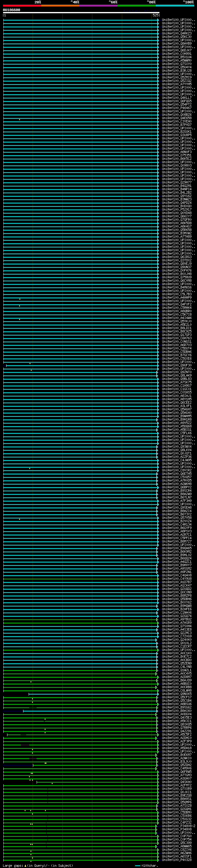197x868 pixels.
Task: Click the UniRef100_B0EKM7 label
Action: [177, 755]
